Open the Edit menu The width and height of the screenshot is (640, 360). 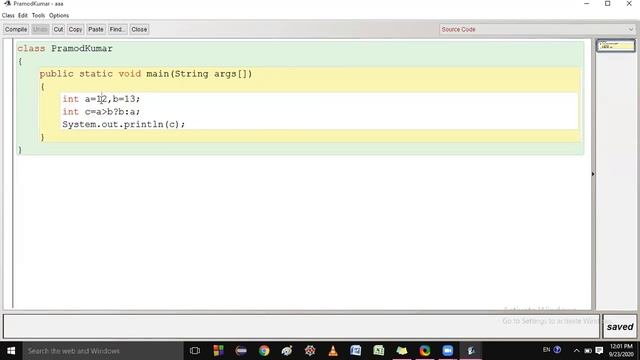[23, 16]
